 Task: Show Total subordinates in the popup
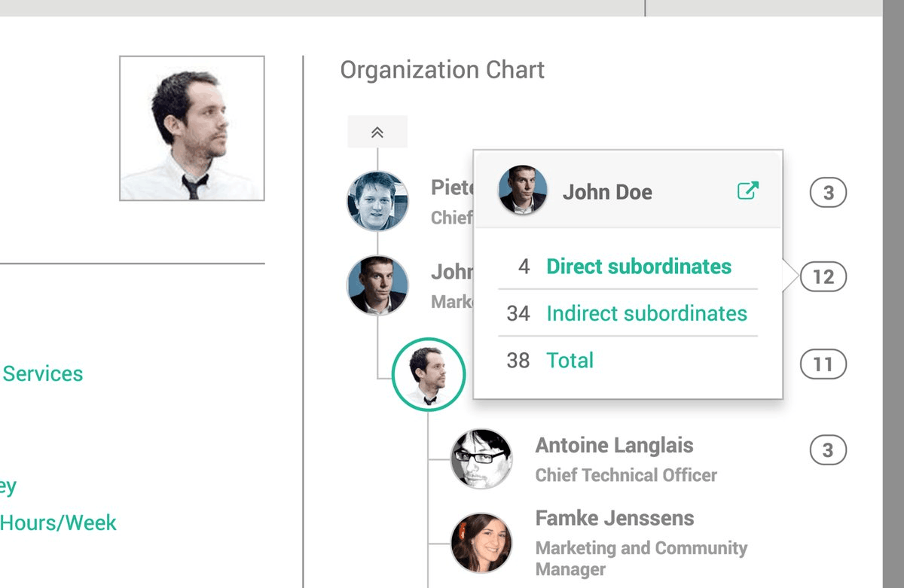570,361
